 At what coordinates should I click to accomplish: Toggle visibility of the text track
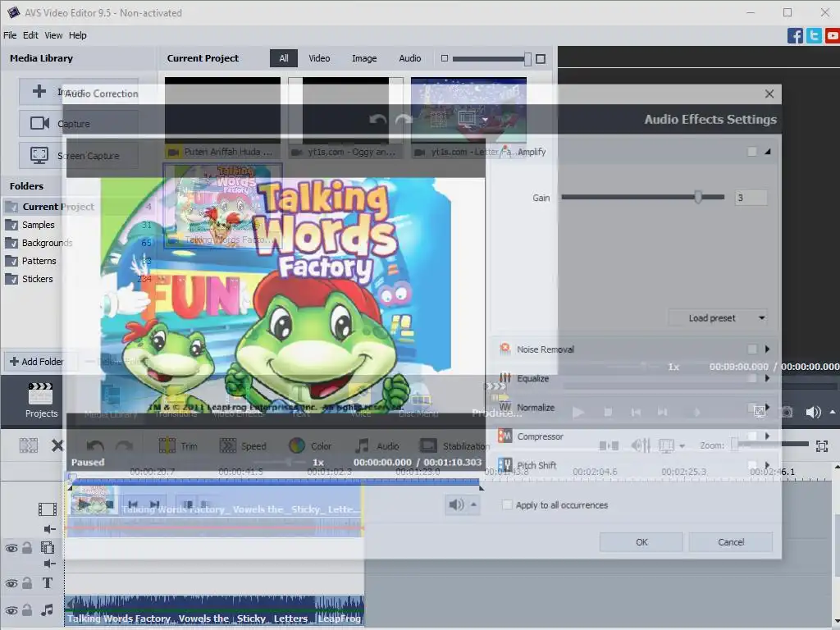11,583
